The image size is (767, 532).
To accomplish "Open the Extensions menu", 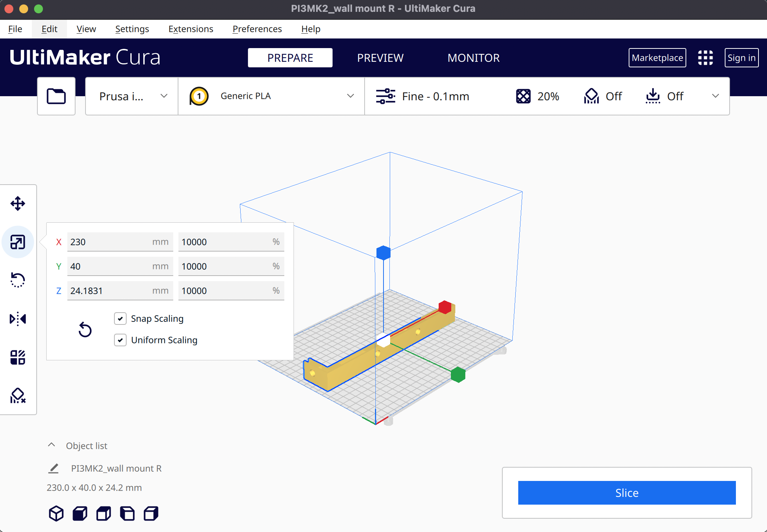I will [191, 29].
